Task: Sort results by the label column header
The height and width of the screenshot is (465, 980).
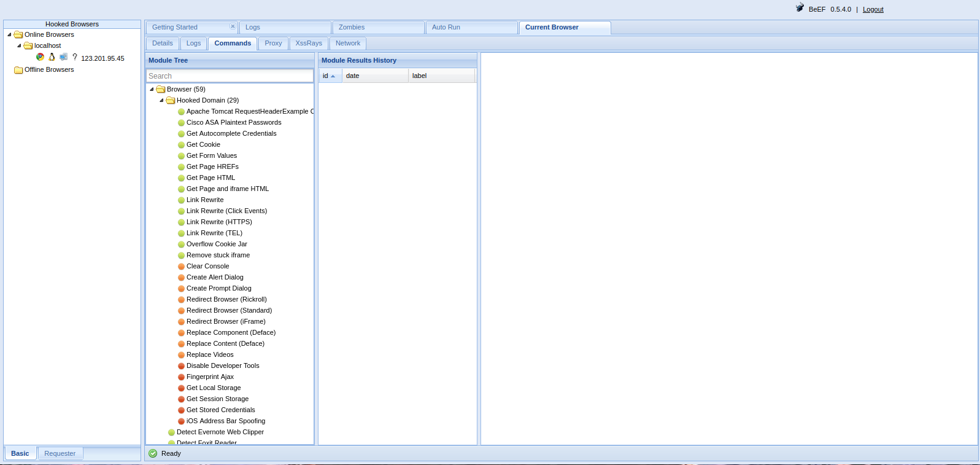Action: pos(441,76)
